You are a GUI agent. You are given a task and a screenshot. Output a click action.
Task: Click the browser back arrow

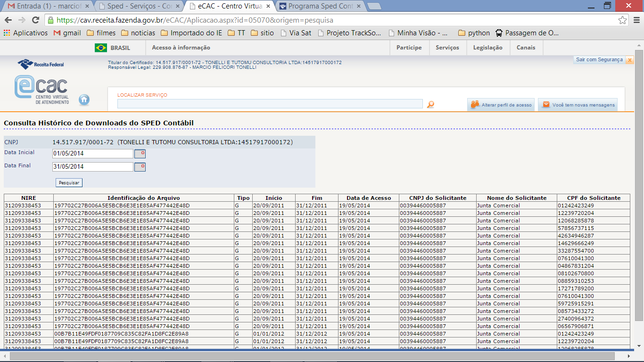[8, 20]
